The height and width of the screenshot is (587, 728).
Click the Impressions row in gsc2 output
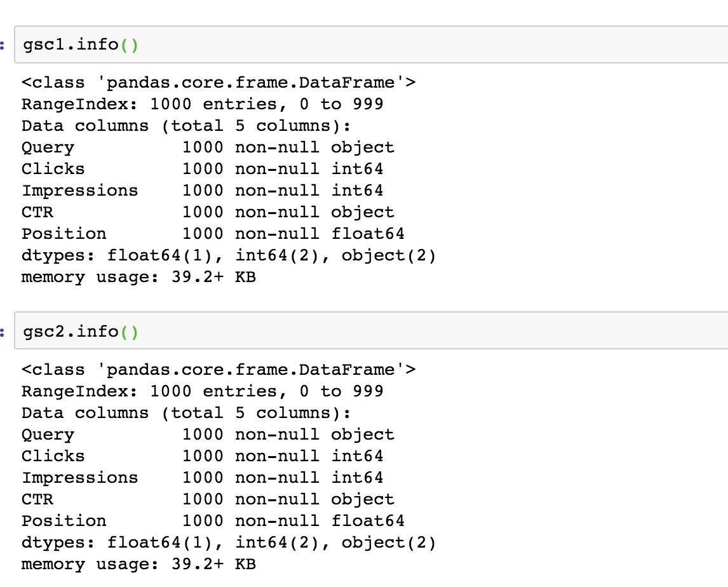(203, 477)
